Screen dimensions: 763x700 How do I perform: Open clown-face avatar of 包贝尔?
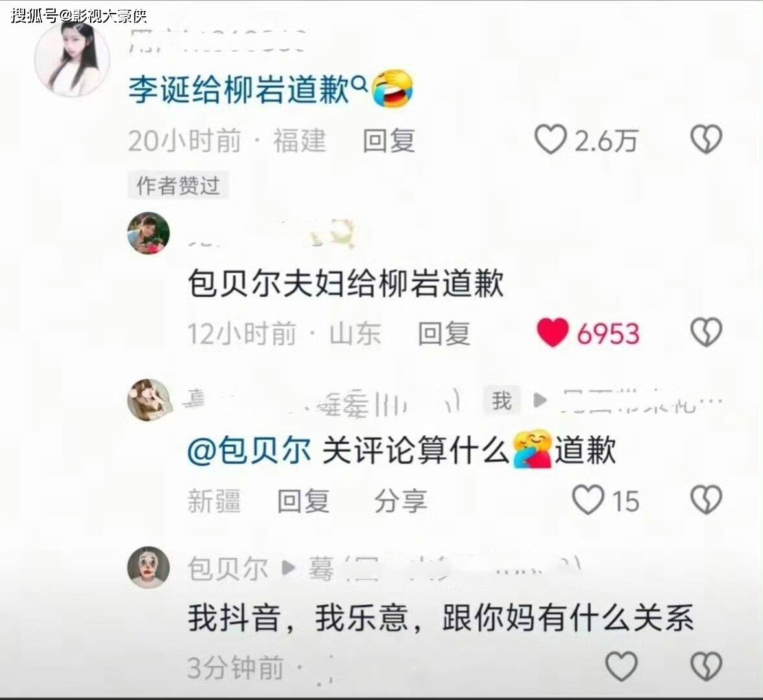click(x=148, y=567)
